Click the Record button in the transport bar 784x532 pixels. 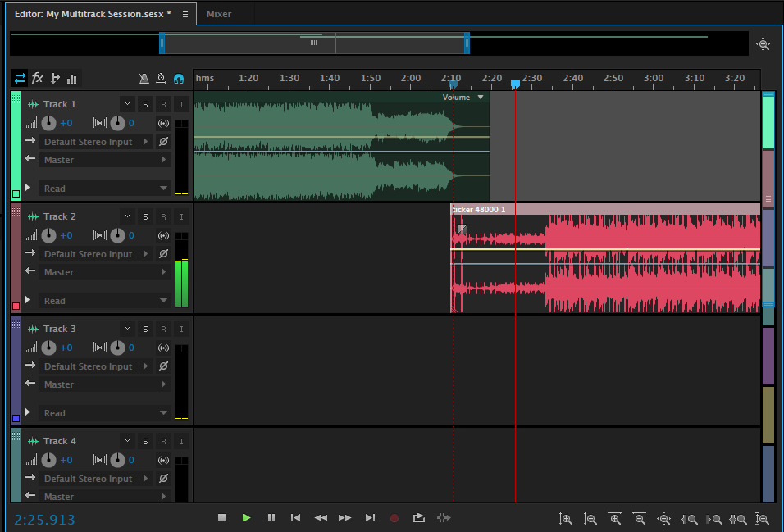pyautogui.click(x=394, y=517)
